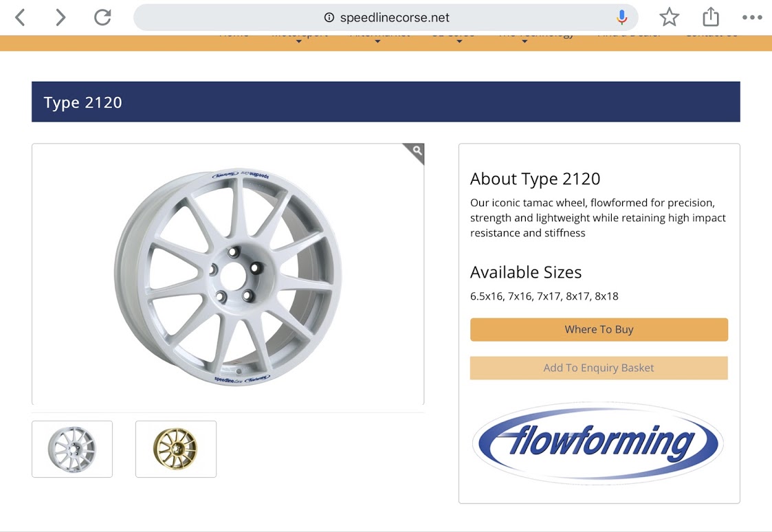The height and width of the screenshot is (532, 772).
Task: Expand the Motorsport menu dropdown arrow
Action: click(299, 41)
